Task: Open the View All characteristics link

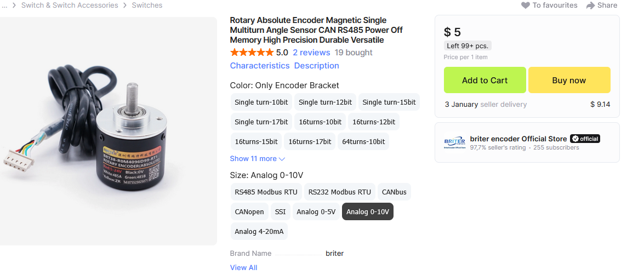Action: coord(243,268)
